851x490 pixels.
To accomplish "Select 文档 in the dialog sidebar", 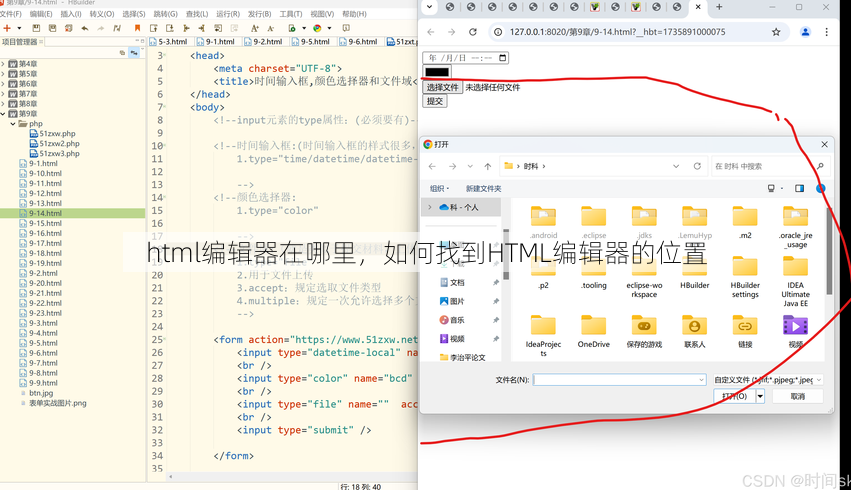I will [x=457, y=283].
